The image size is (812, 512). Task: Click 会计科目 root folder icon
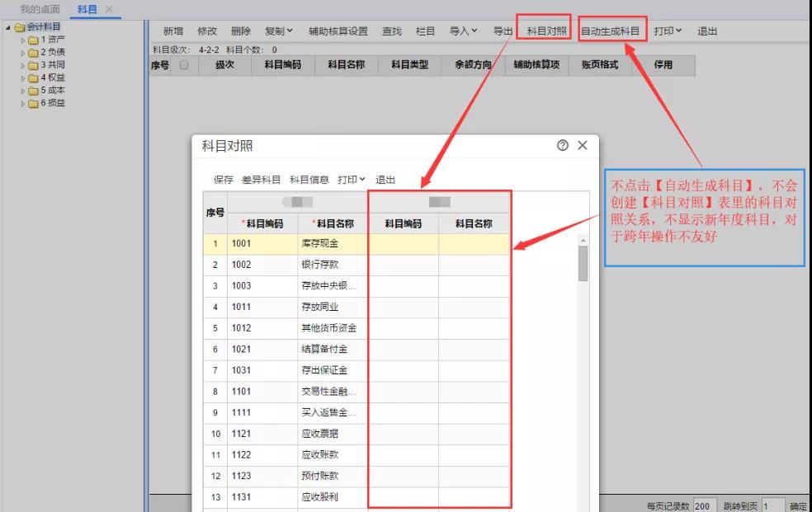pyautogui.click(x=20, y=27)
